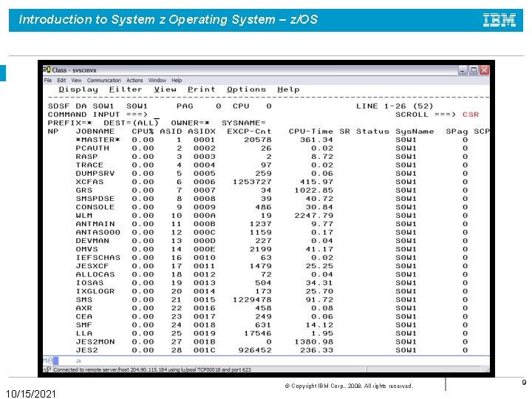Viewport: 532px width, 399px height.
Task: Click the connection status icon in the status bar
Action: [47, 369]
